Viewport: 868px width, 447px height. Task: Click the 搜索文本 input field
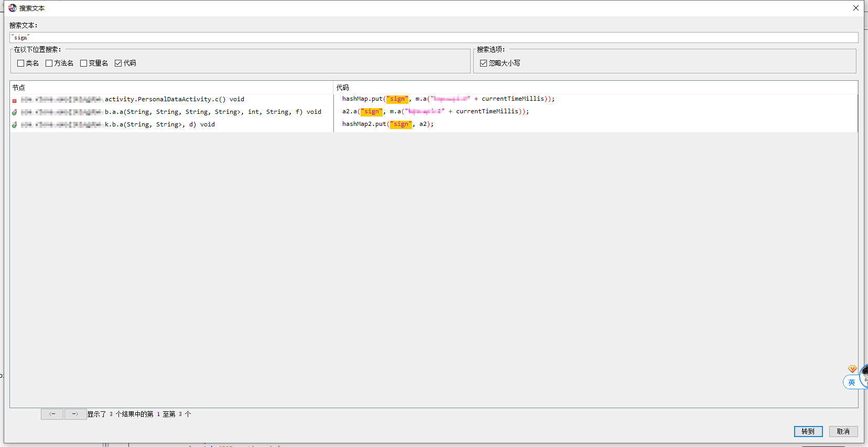click(x=434, y=38)
